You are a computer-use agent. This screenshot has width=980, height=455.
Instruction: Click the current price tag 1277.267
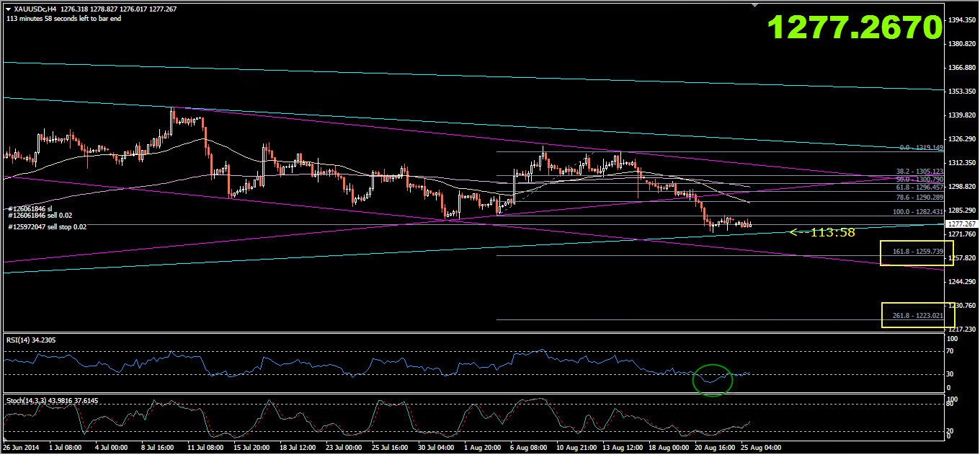point(962,224)
